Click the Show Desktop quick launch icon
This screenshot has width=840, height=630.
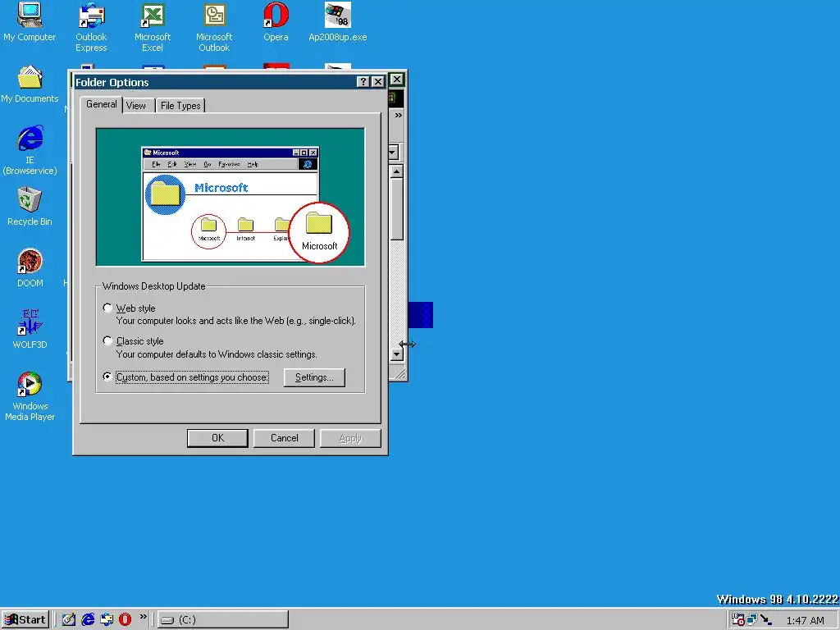pyautogui.click(x=69, y=619)
